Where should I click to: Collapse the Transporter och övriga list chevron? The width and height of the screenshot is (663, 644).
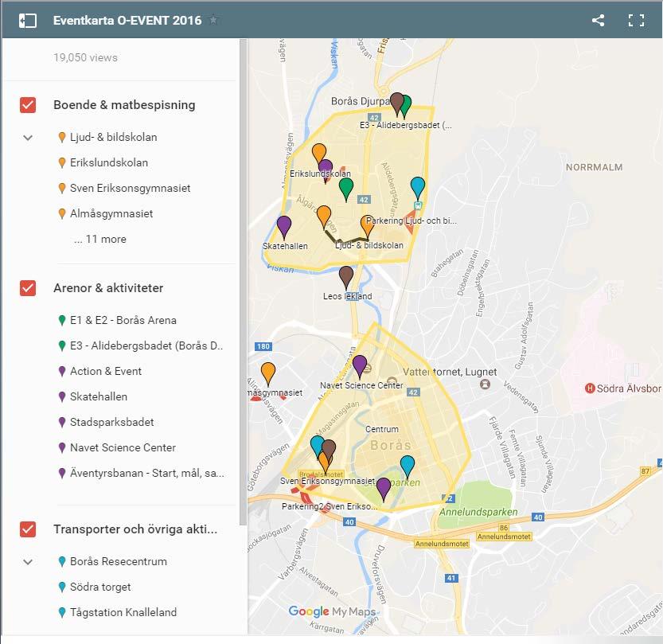[x=28, y=561]
